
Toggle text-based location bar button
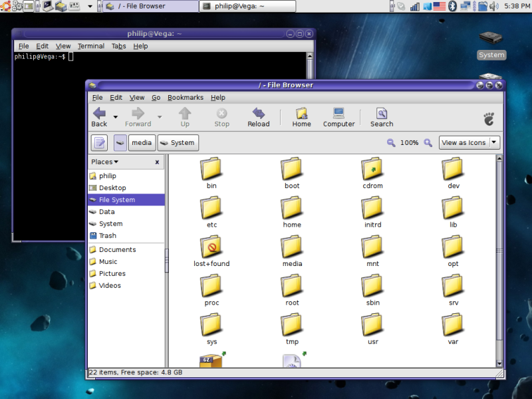99,143
